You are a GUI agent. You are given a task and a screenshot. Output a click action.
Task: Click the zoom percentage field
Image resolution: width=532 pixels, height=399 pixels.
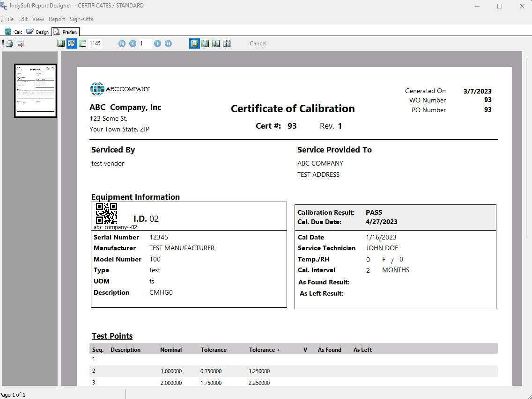[x=95, y=44]
